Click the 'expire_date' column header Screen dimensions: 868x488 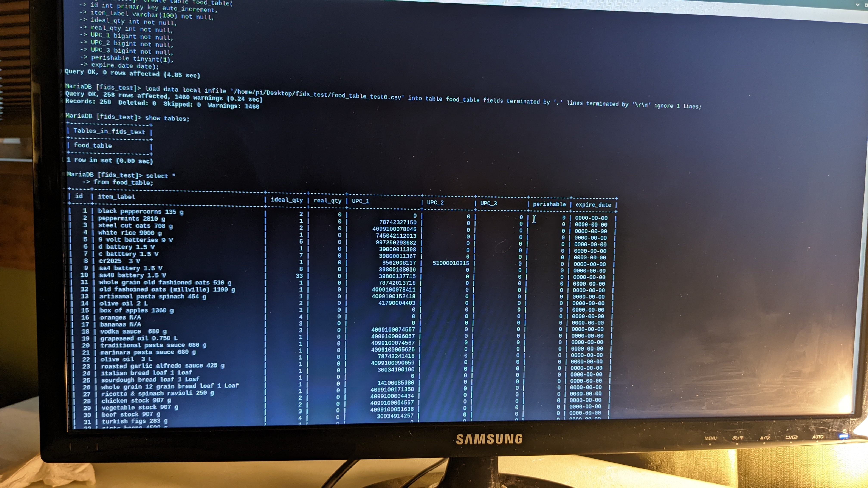click(593, 205)
